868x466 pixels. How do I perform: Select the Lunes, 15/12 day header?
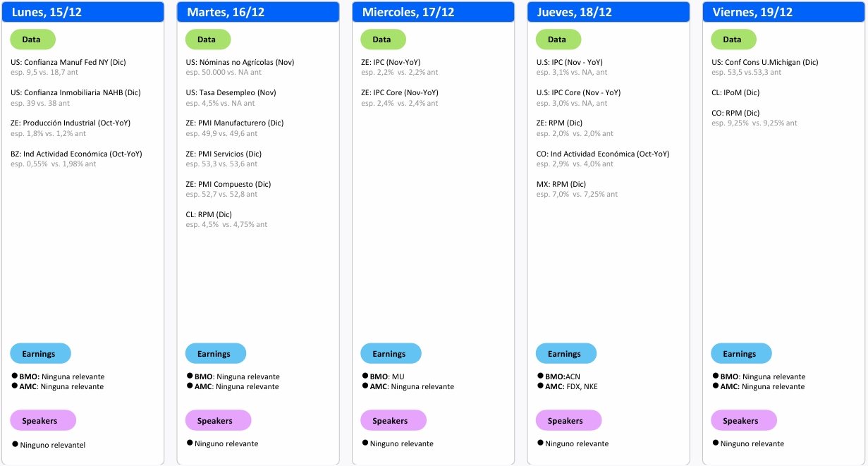point(83,12)
